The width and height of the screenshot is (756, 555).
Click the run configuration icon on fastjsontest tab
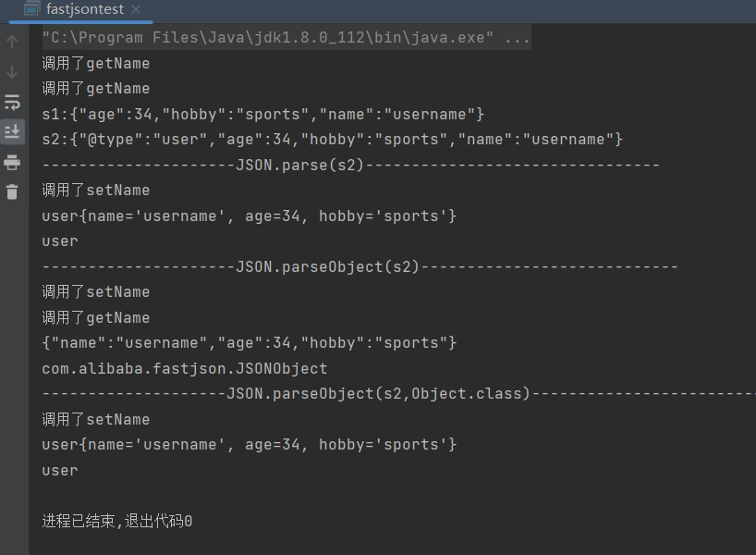31,9
